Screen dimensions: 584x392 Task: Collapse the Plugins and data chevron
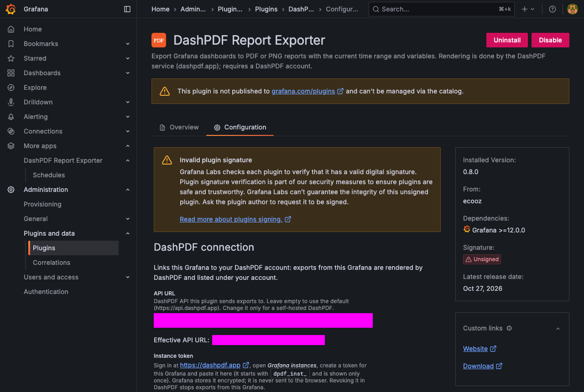point(128,233)
